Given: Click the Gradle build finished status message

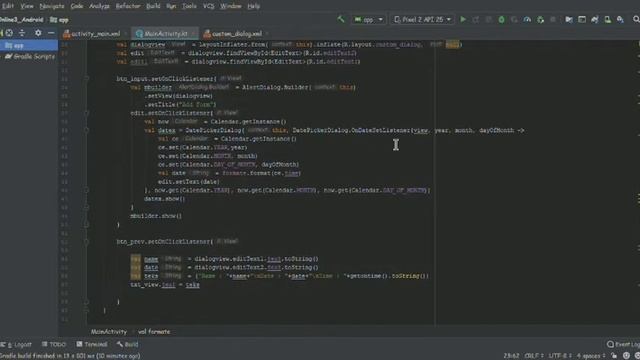Looking at the screenshot, I should click(x=70, y=356).
